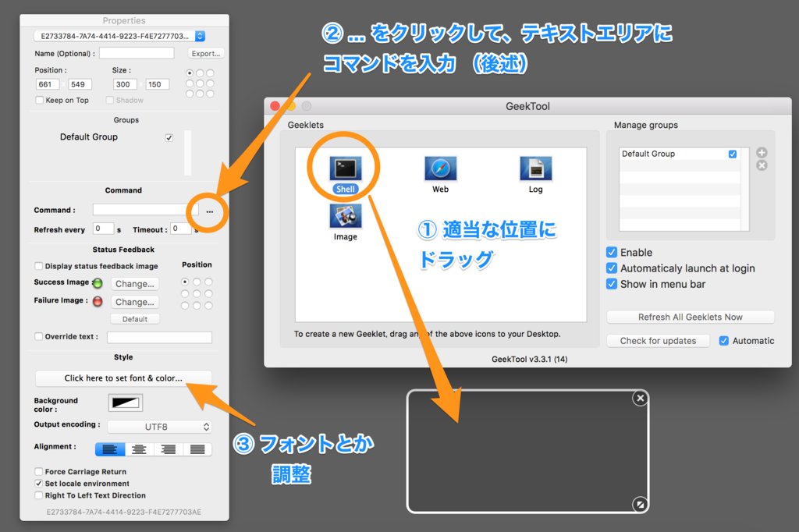Click the Name (Optional) text field

point(137,53)
